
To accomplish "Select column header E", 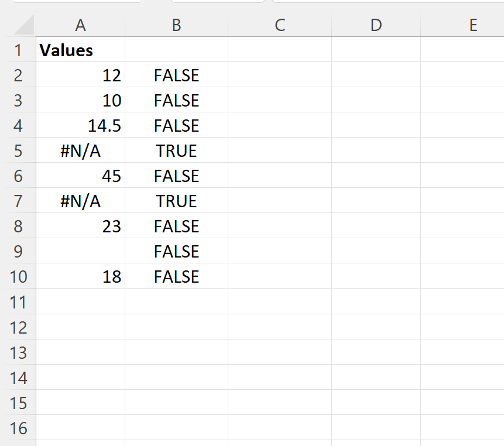I will pos(472,25).
